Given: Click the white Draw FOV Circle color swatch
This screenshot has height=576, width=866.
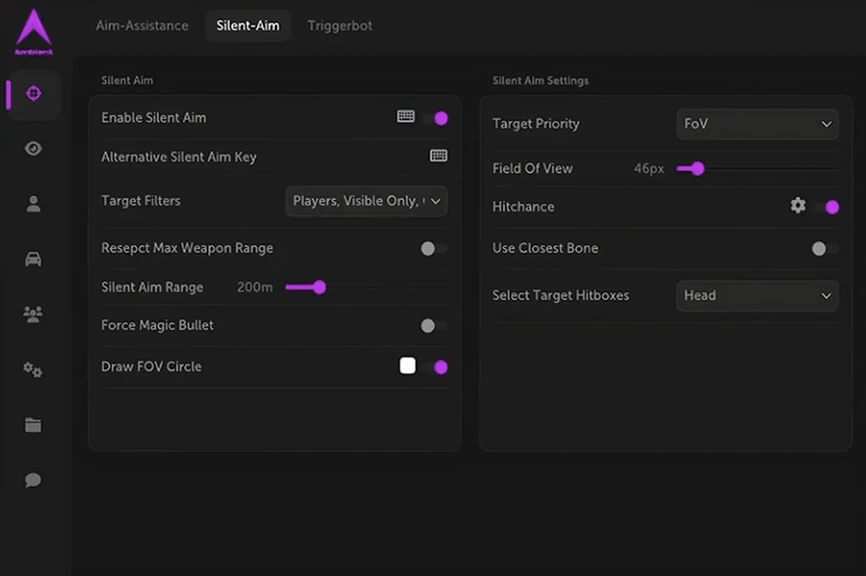Looking at the screenshot, I should 408,366.
